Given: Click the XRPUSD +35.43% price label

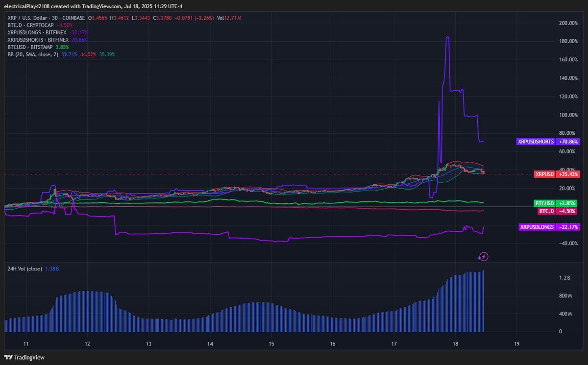Looking at the screenshot, I should (557, 174).
